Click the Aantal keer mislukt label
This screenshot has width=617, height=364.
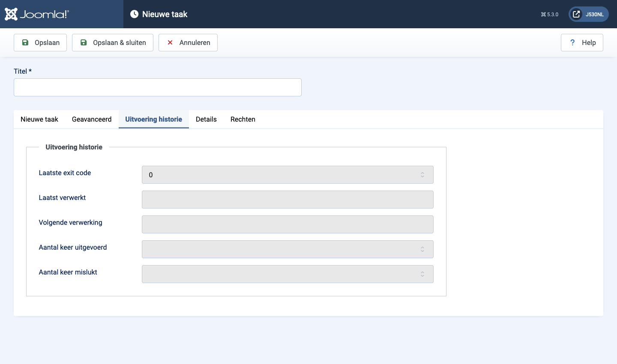(68, 272)
